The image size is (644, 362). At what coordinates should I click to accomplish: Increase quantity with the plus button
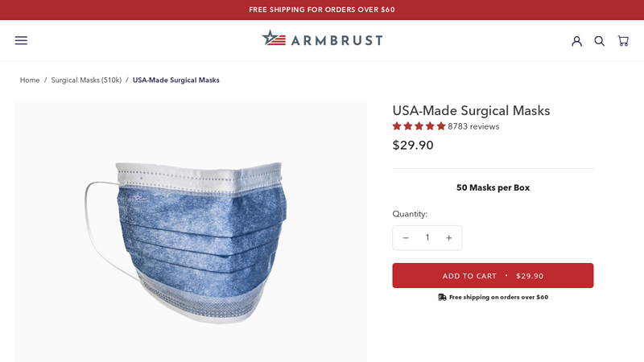point(449,237)
